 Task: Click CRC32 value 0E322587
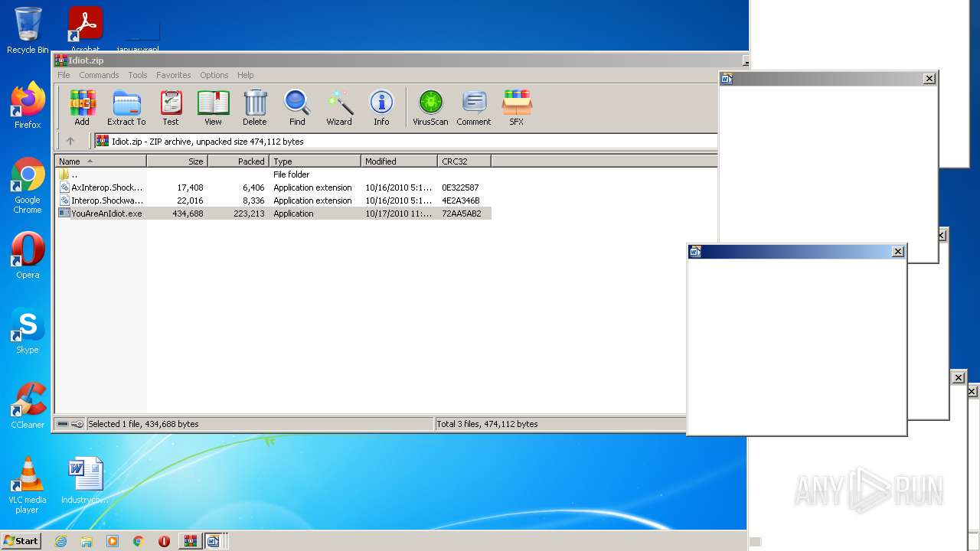pos(460,187)
